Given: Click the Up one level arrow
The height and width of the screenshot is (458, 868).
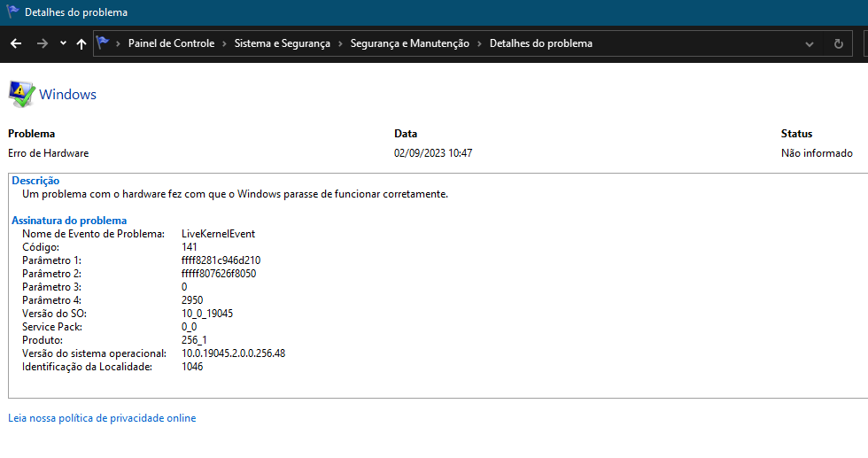Looking at the screenshot, I should click(81, 43).
